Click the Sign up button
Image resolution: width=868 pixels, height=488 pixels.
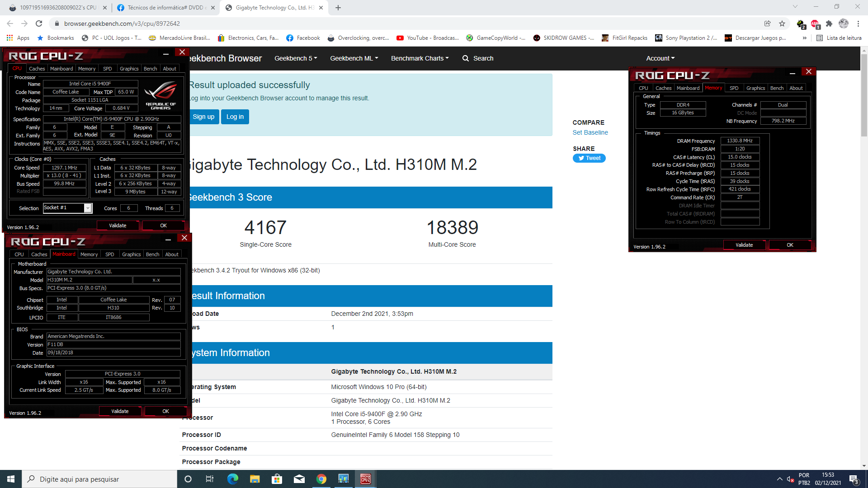click(203, 117)
